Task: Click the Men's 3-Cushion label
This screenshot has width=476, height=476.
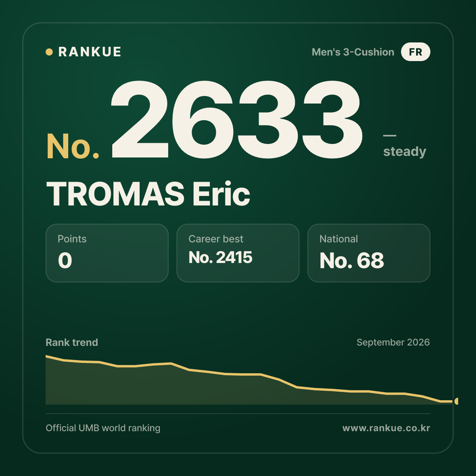Action: (x=353, y=52)
